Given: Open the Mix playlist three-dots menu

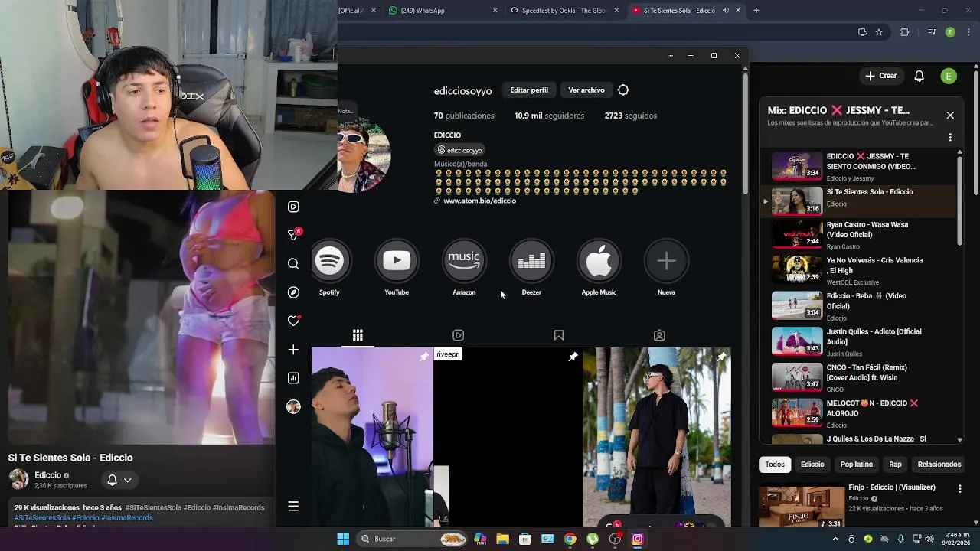Looking at the screenshot, I should point(950,138).
